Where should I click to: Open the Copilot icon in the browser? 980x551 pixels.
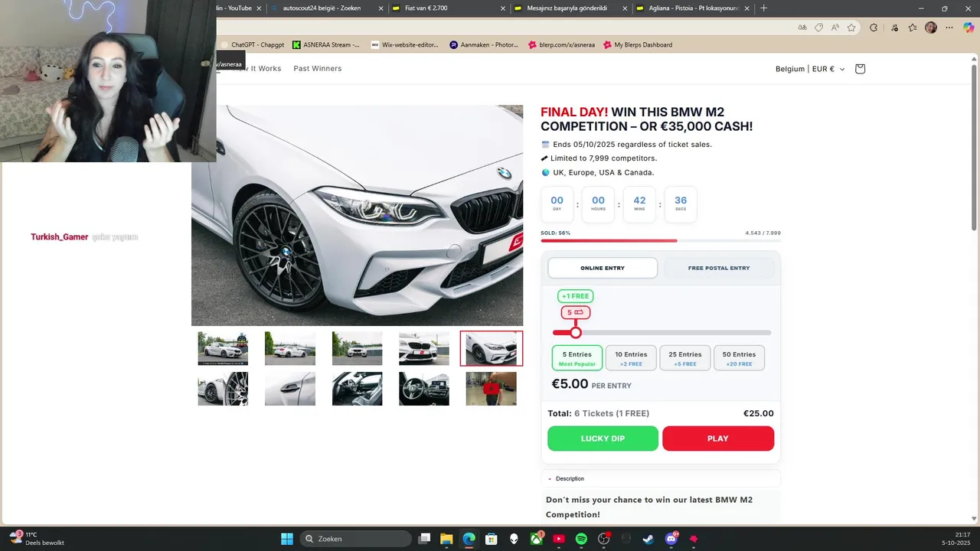click(x=969, y=28)
